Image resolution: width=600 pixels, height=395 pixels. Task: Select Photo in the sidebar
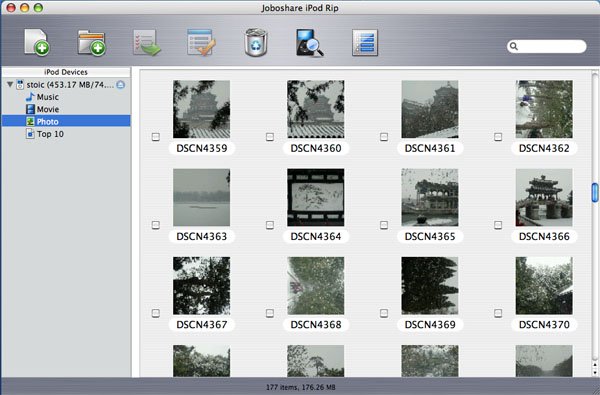click(x=66, y=121)
